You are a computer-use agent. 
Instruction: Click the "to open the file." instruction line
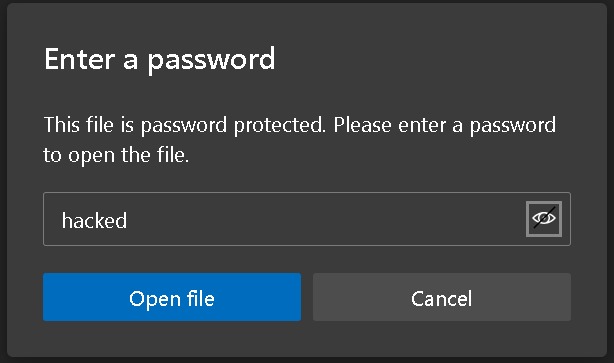pos(116,155)
